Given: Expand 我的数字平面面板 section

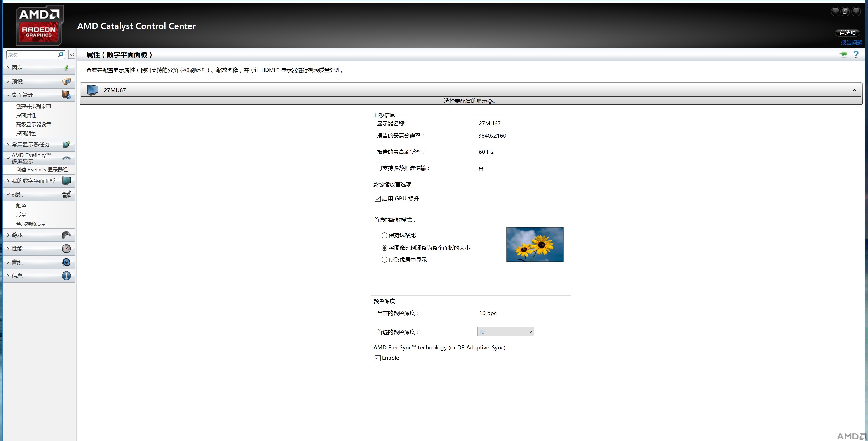Looking at the screenshot, I should (x=8, y=181).
